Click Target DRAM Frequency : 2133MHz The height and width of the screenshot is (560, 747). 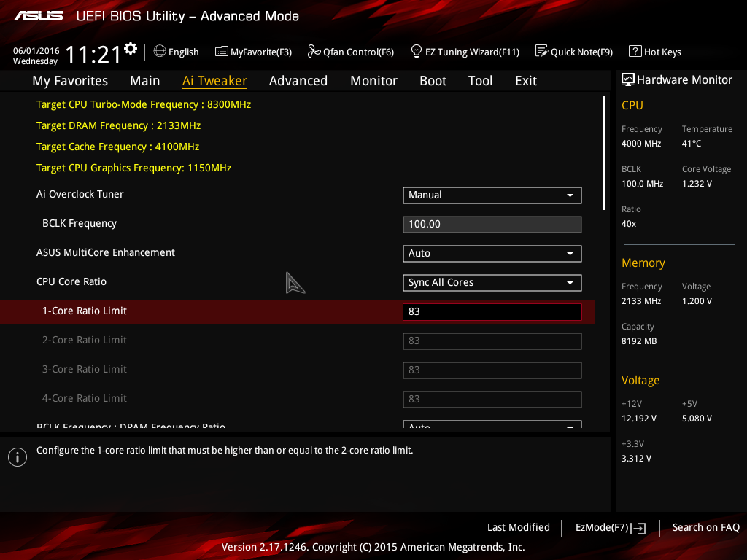118,125
